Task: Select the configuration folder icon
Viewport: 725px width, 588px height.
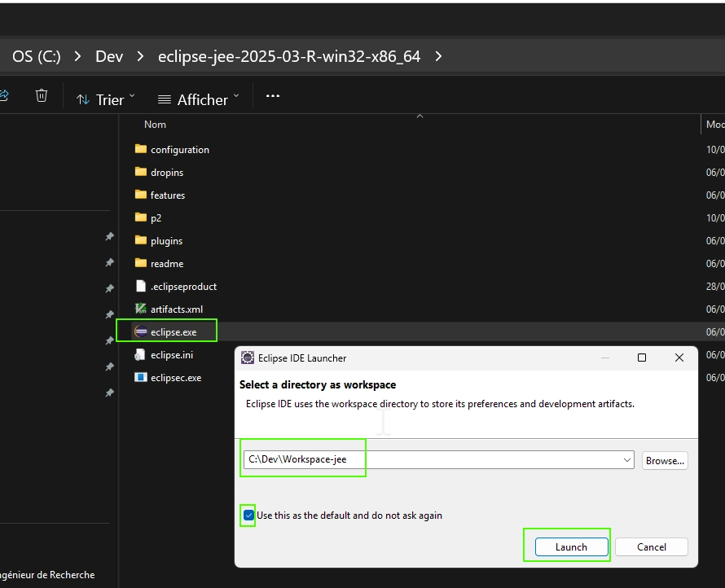Action: 141,149
